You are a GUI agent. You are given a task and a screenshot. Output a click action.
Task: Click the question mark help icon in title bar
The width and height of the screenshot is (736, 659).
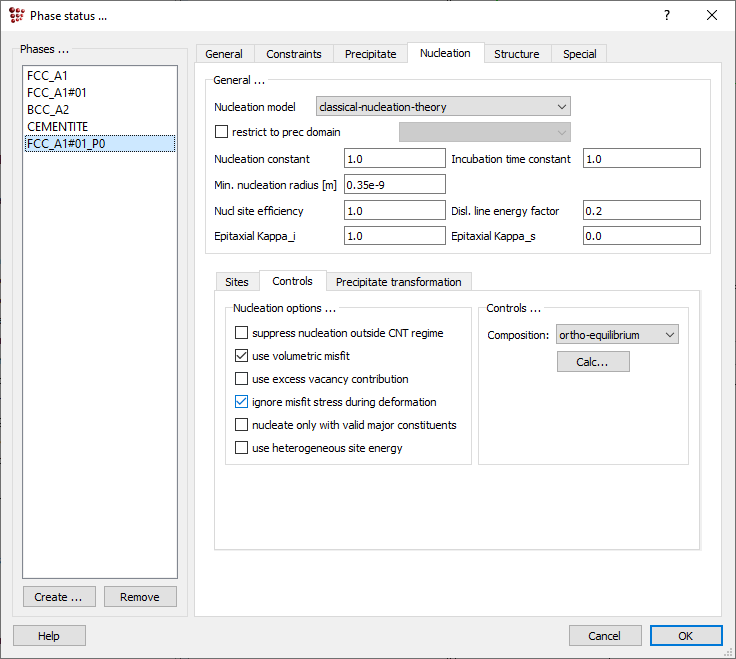(667, 15)
